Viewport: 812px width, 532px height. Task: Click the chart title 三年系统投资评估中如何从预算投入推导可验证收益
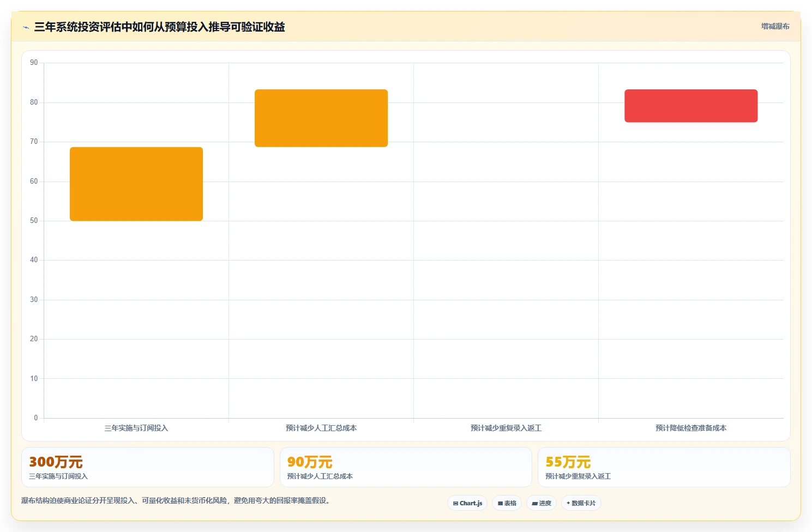coord(160,27)
